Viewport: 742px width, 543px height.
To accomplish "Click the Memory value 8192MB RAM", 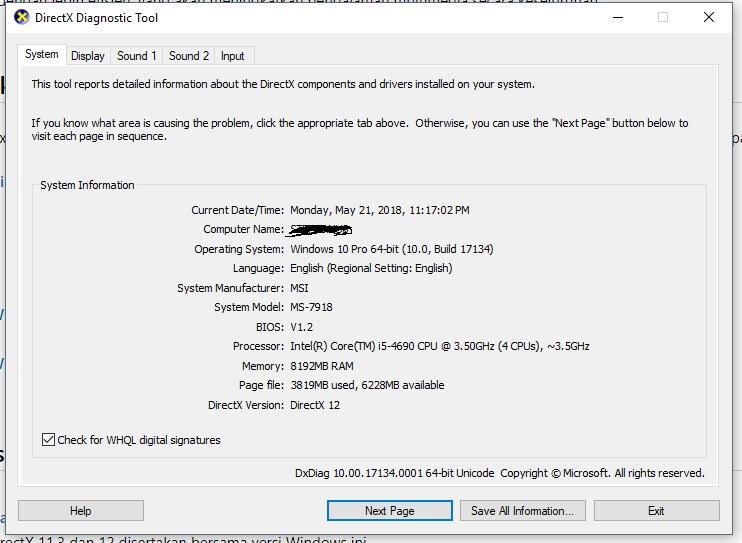I will point(322,366).
